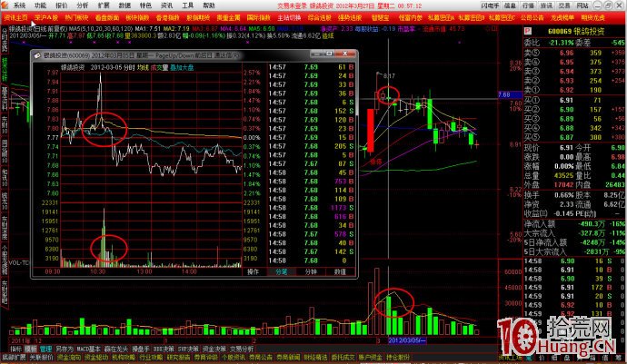Screen dimensions: 627x364
Task: Open the 特色 menu
Action: pos(145,5)
